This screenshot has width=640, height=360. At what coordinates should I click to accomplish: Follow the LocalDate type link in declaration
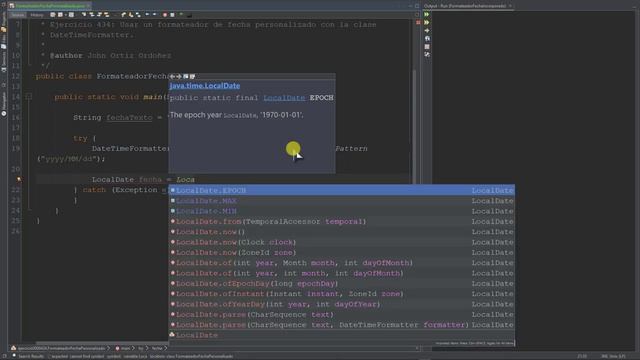pos(284,98)
